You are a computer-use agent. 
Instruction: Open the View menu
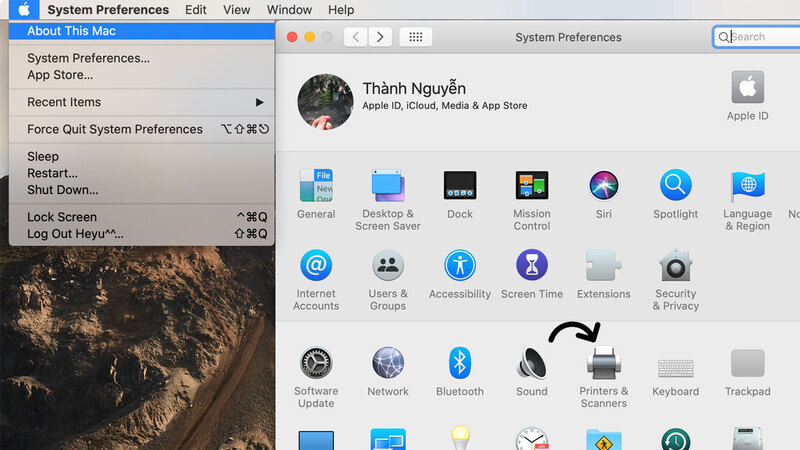pyautogui.click(x=236, y=10)
